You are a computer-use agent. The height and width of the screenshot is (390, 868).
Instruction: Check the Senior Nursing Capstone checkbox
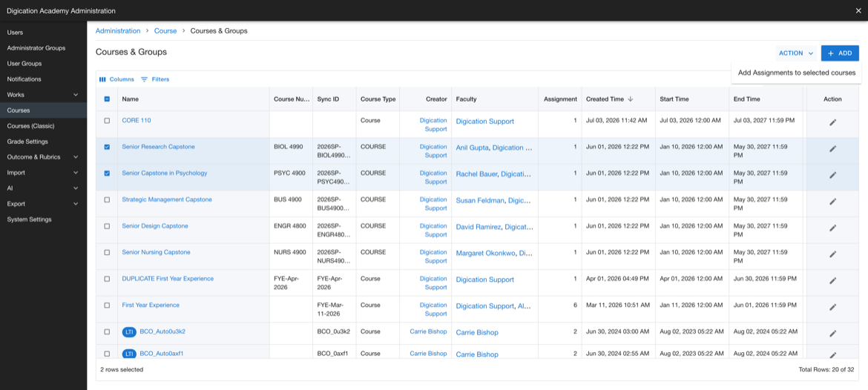(107, 252)
